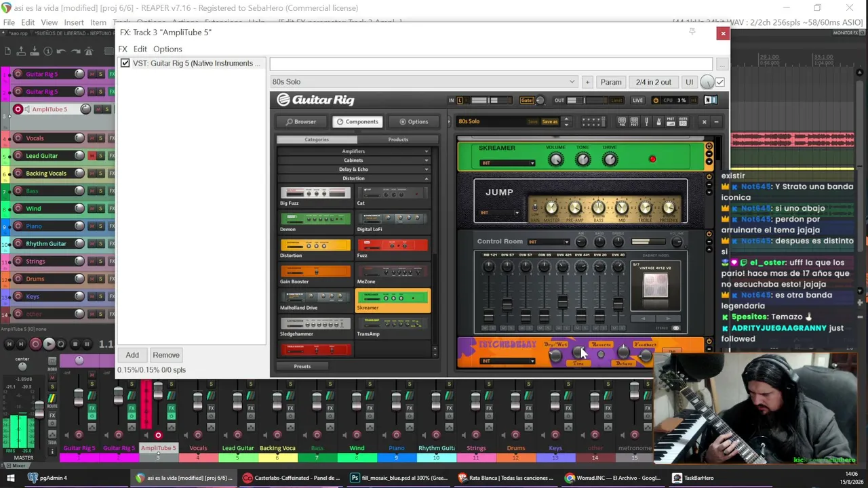Open Guitar Rig tuner tool
Image resolution: width=868 pixels, height=488 pixels.
[x=647, y=122]
